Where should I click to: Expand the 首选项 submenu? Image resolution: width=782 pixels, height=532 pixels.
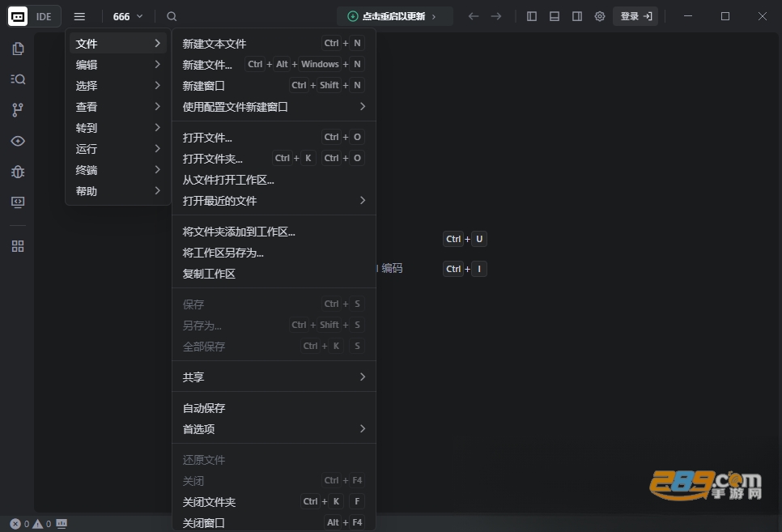click(274, 428)
